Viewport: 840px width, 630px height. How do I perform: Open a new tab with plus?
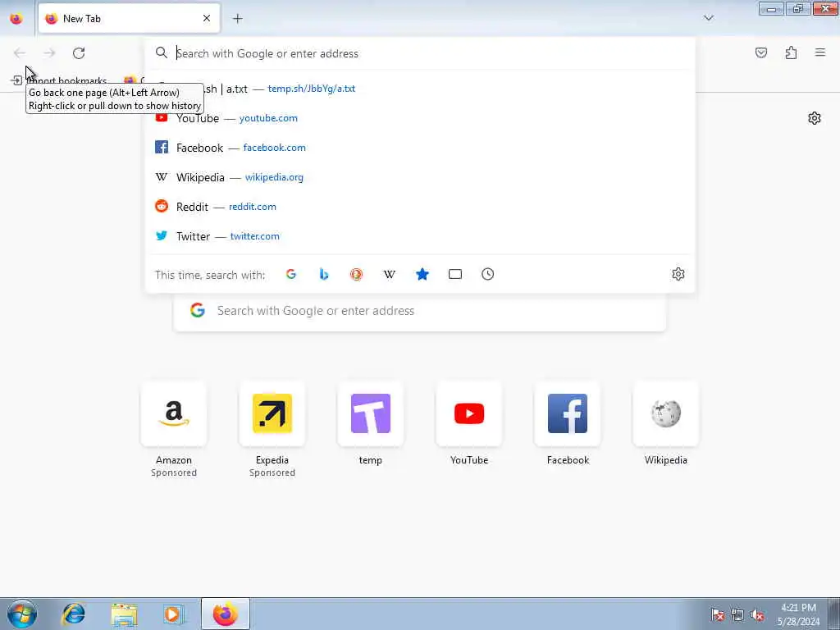238,19
